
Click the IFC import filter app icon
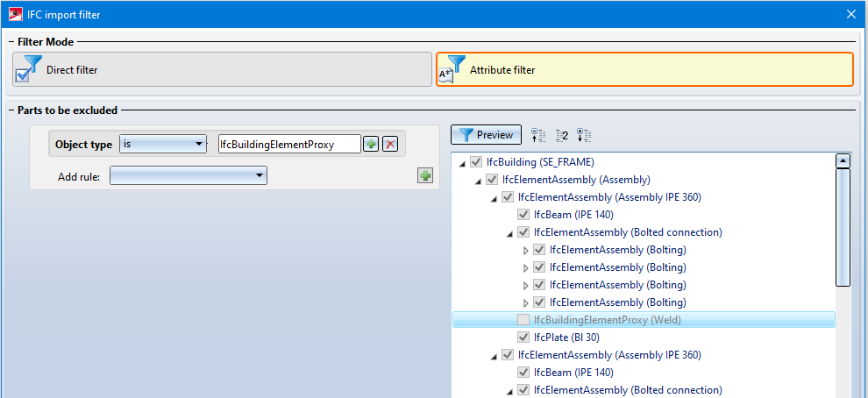[16, 14]
